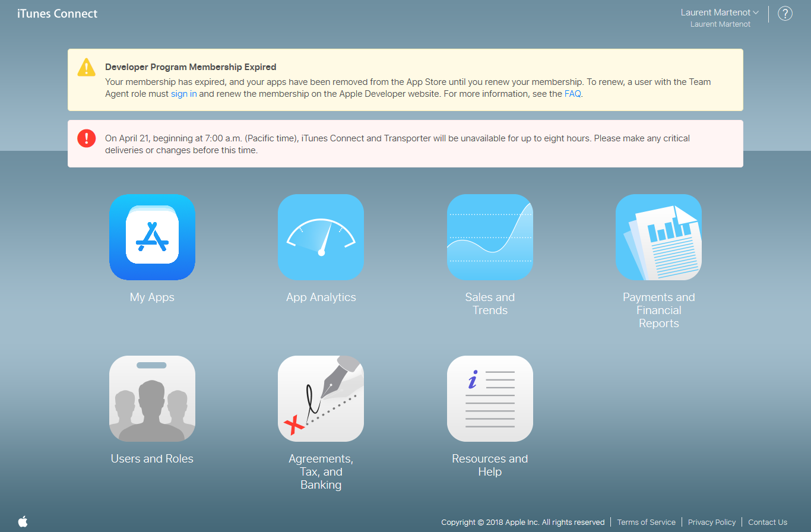Click the smaller Laurent Martenot team name
This screenshot has height=532, width=811.
pos(720,24)
